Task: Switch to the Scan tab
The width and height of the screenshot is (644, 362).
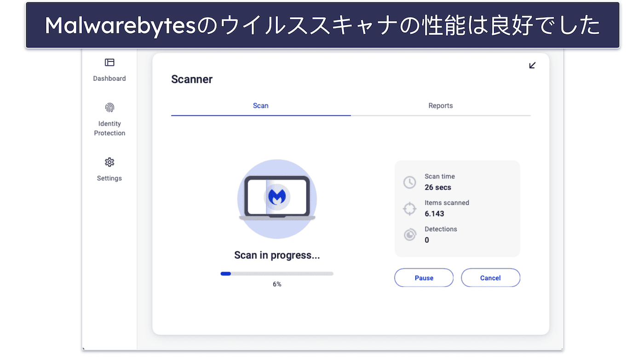Action: 261,106
